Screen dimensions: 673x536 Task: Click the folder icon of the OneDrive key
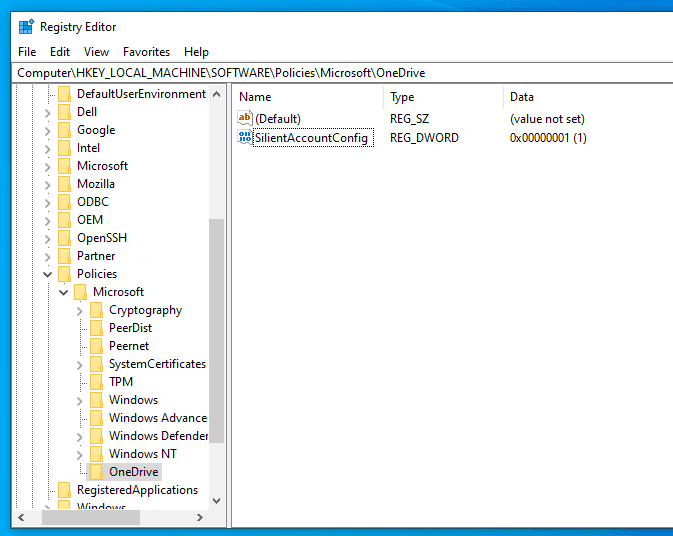tap(97, 472)
